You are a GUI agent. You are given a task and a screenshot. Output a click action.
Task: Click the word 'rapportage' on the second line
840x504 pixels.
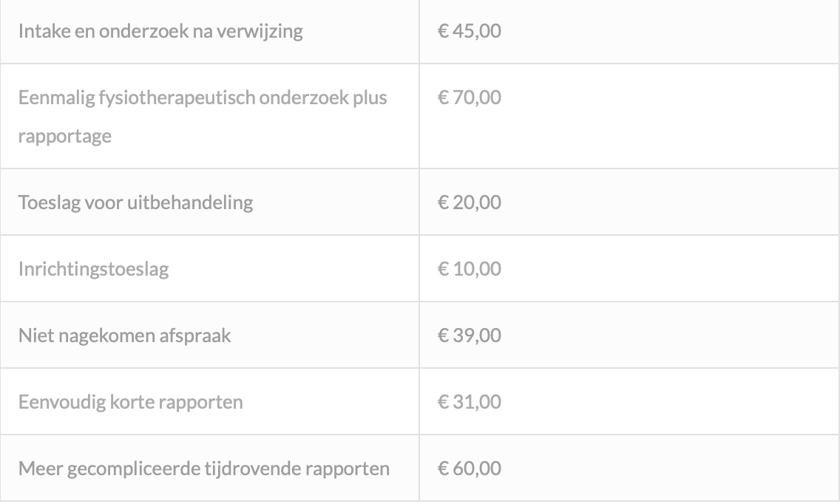click(65, 137)
